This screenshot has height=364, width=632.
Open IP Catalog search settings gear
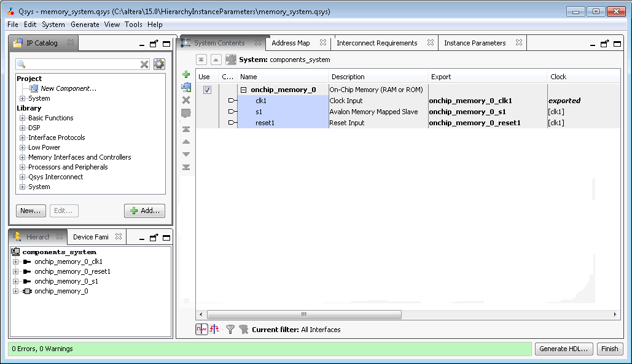click(159, 64)
